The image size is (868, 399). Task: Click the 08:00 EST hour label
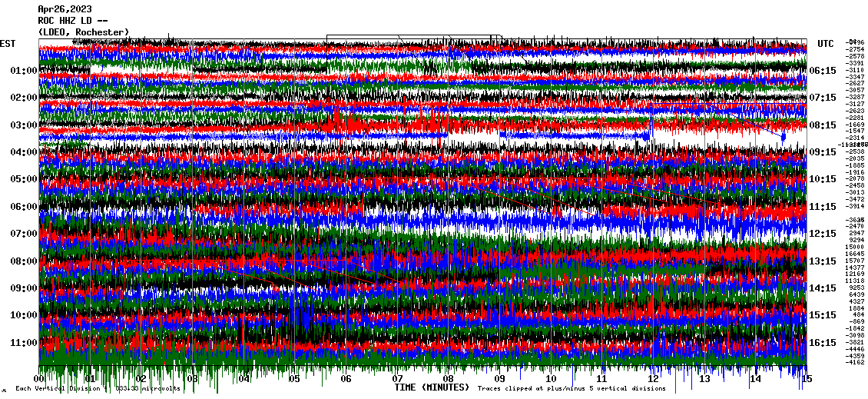pos(25,261)
